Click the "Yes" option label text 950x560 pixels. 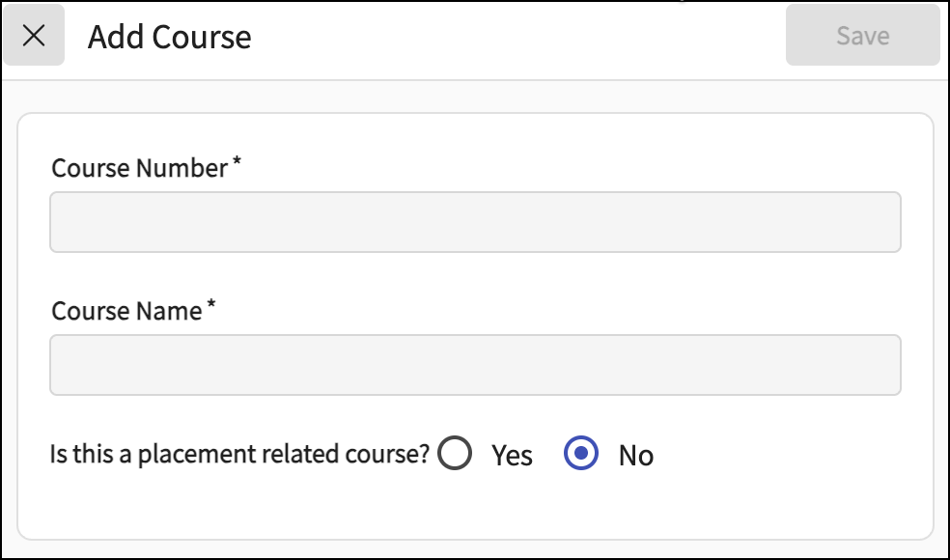(512, 455)
